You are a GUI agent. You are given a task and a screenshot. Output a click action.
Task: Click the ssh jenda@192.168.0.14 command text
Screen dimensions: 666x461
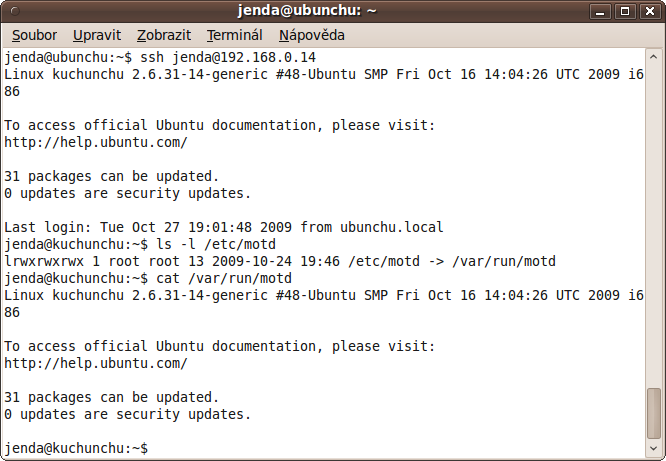228,57
